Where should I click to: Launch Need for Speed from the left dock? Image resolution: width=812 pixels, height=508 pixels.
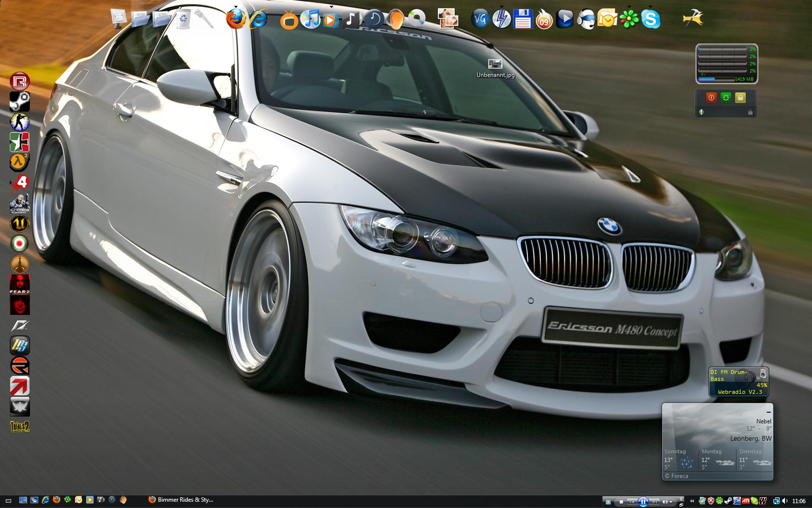tap(20, 325)
